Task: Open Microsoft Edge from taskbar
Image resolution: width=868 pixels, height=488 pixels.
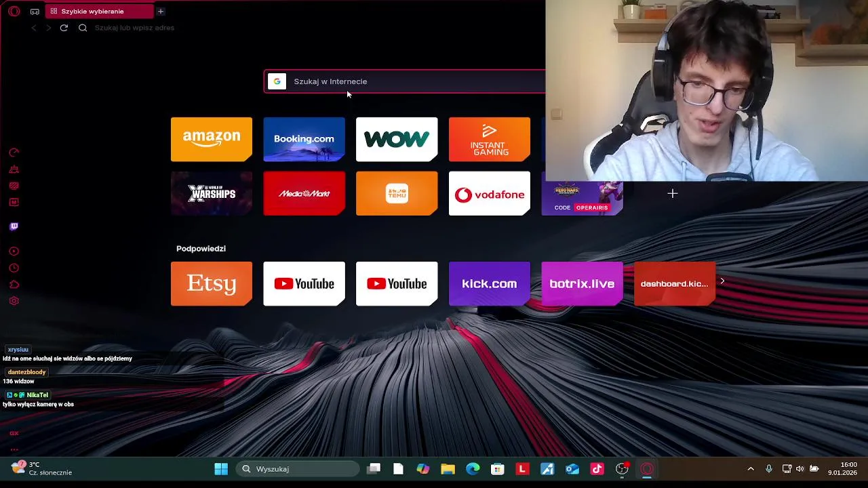Action: click(473, 469)
